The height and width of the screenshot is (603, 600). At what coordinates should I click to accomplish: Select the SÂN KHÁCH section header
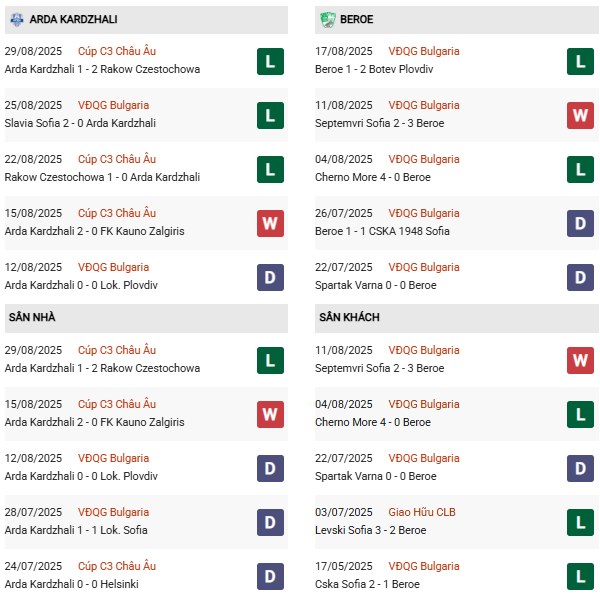349,317
